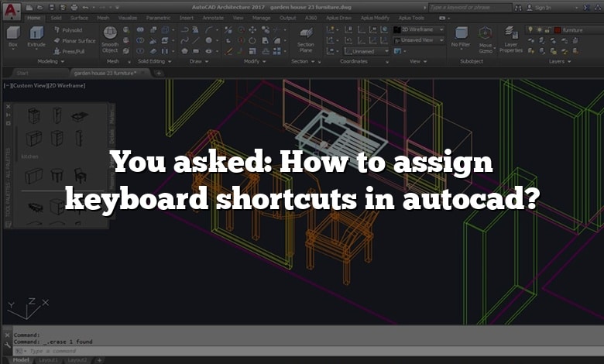Close the tool palettes panel
This screenshot has width=604, height=364.
click(8, 106)
